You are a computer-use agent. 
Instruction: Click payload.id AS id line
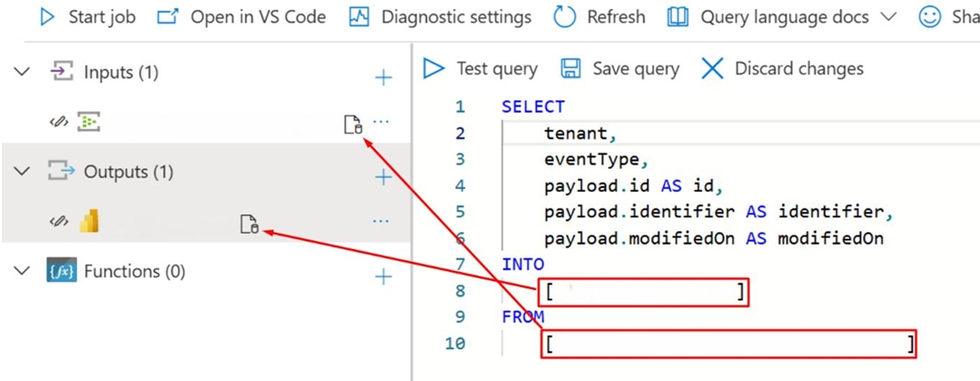point(633,185)
